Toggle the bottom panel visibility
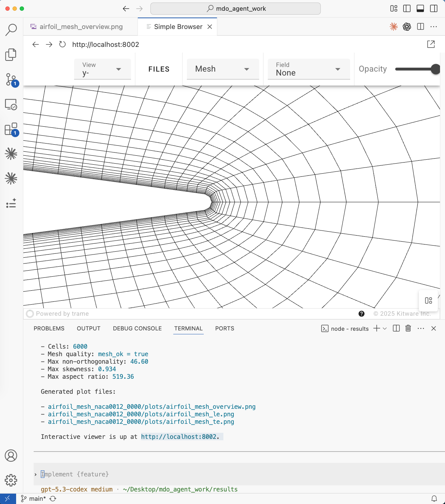This screenshot has height=504, width=445. click(421, 9)
